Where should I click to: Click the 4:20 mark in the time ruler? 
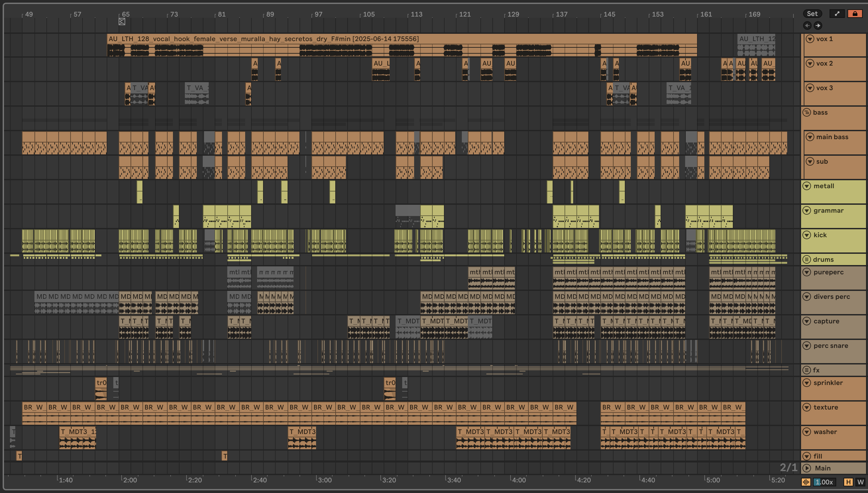pyautogui.click(x=584, y=480)
